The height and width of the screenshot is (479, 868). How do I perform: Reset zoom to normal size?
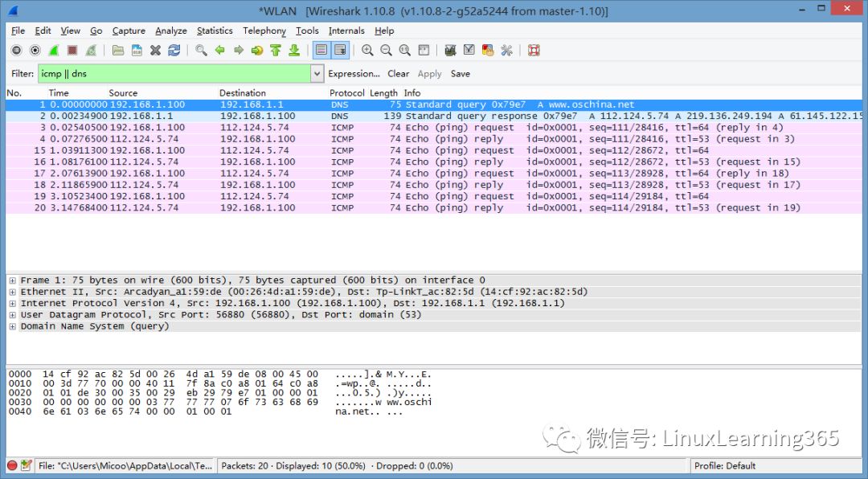click(x=404, y=51)
